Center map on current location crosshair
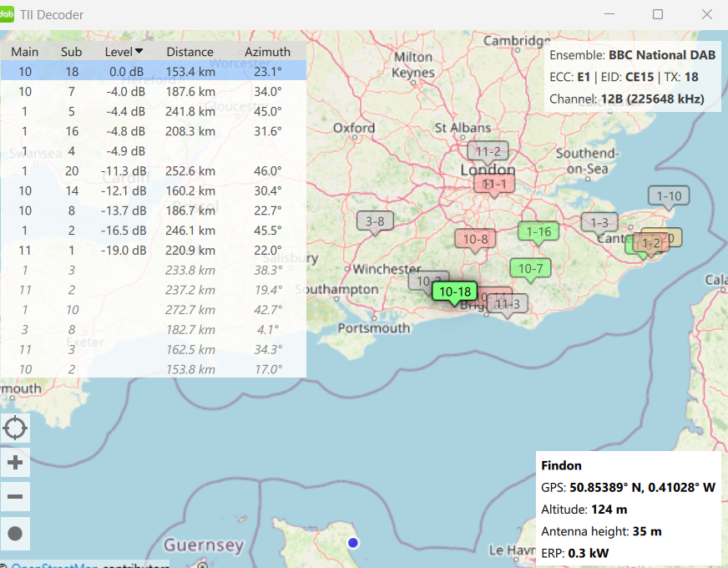The height and width of the screenshot is (568, 728). pyautogui.click(x=15, y=428)
